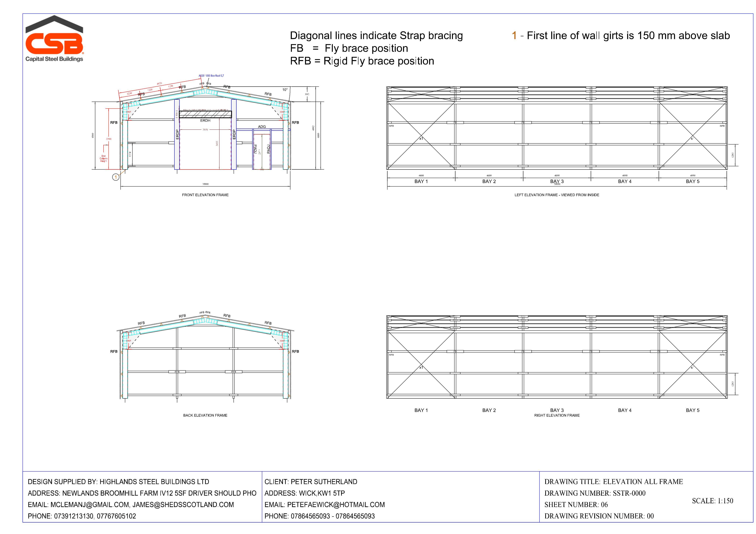
Task: Click client phone 07864565093 line
Action: coord(319,516)
